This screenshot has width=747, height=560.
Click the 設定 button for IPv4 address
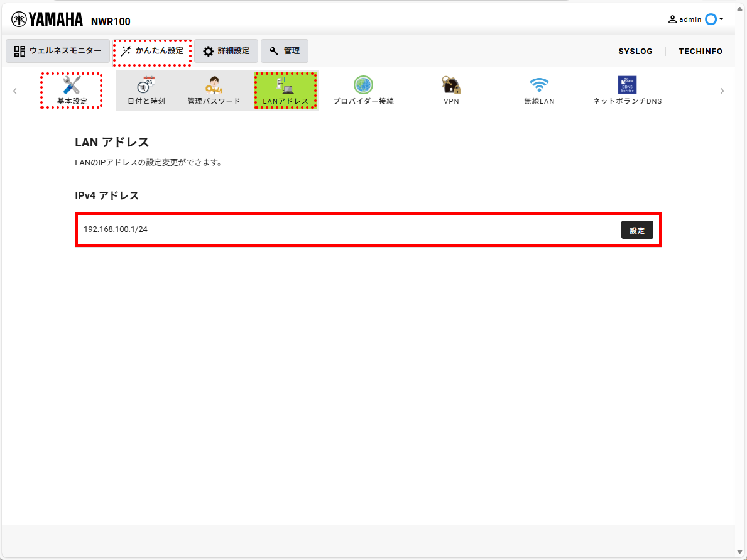(637, 230)
